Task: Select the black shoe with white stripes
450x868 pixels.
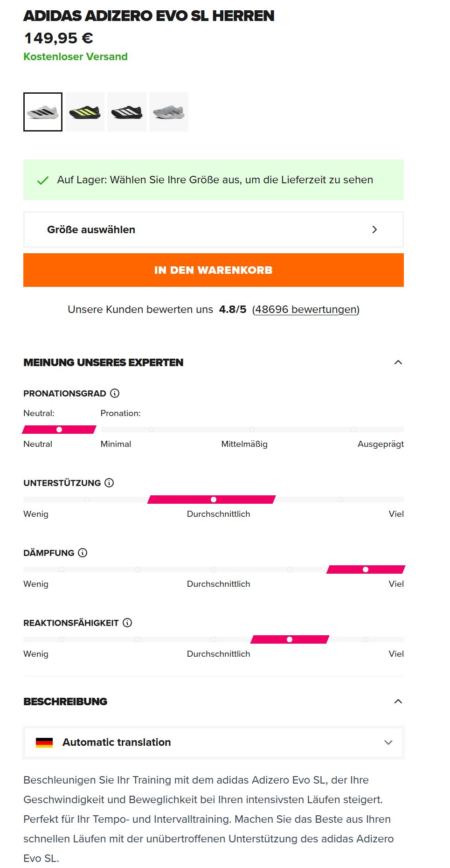Action: click(x=127, y=112)
